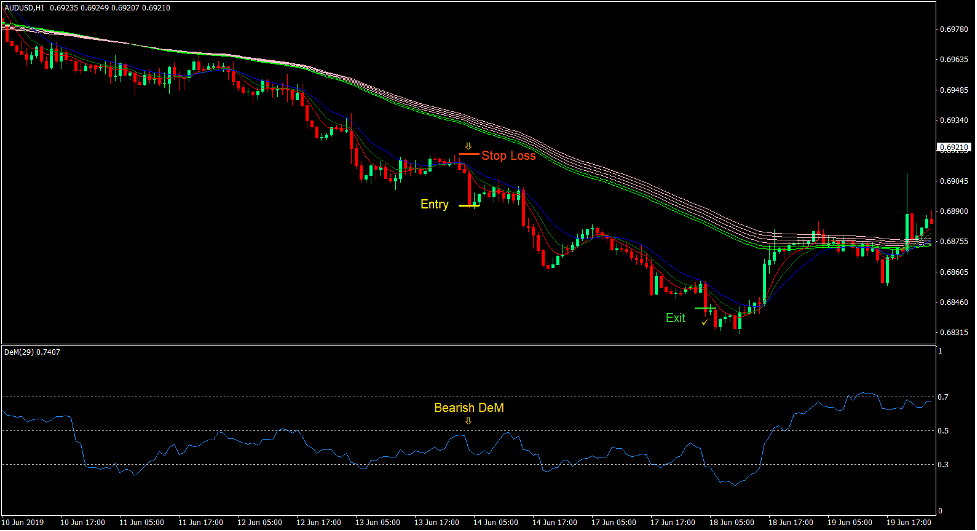Click the highlighted current price 0.69210 tag
The image size is (977, 531).
(x=954, y=148)
